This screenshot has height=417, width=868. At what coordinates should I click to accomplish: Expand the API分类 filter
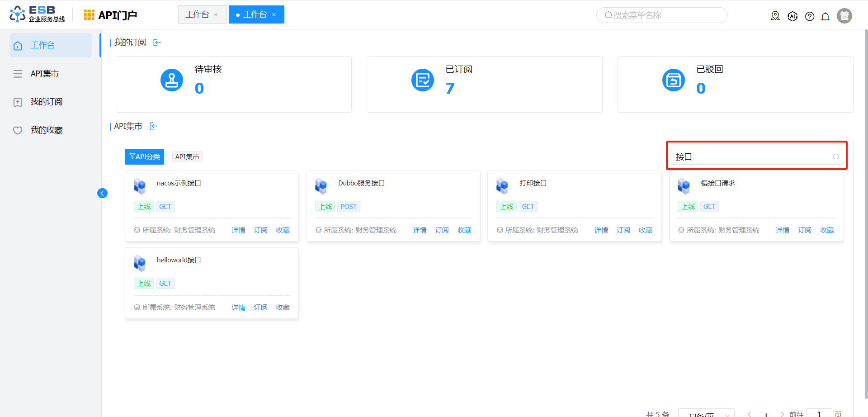pos(144,156)
